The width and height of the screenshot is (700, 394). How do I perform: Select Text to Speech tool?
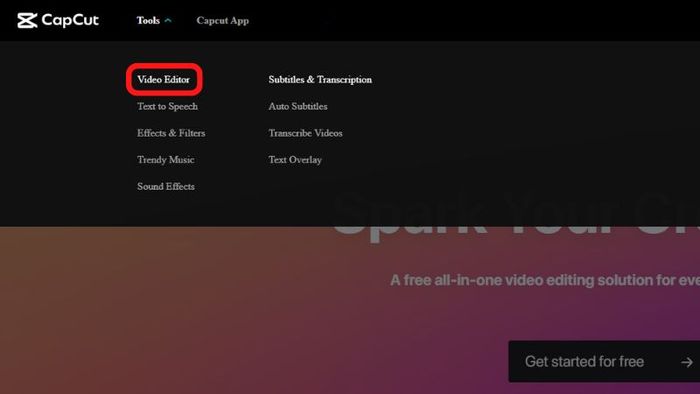click(x=167, y=106)
